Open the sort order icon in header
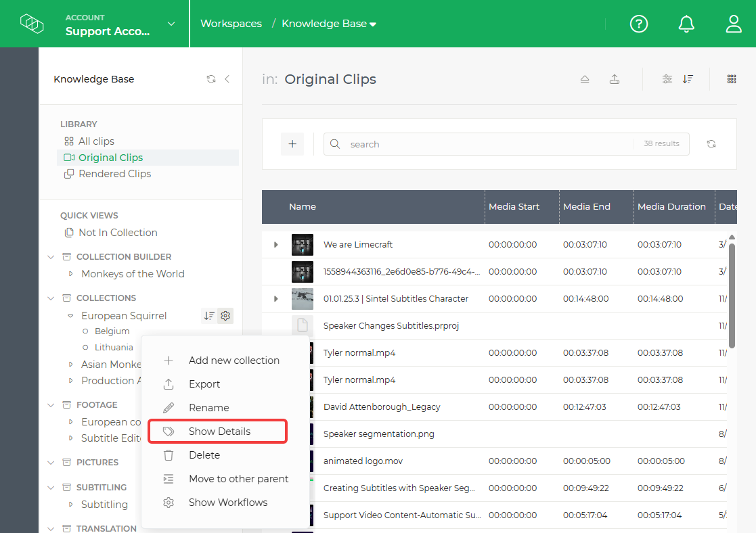 [688, 79]
